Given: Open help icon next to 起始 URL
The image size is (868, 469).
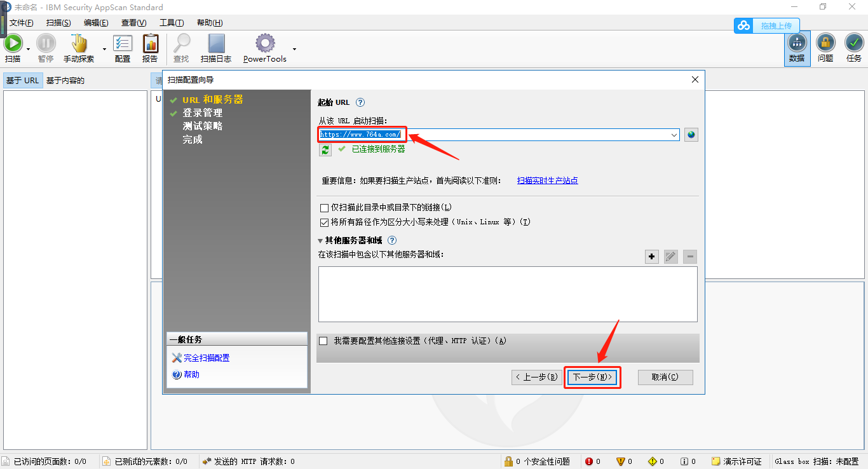Looking at the screenshot, I should pos(360,102).
